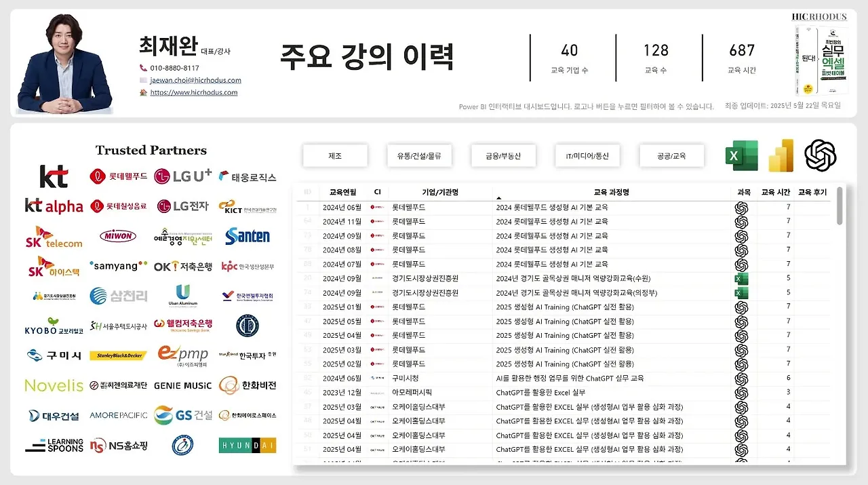868x485 pixels.
Task: Select the kt alpha partner logo
Action: (54, 206)
